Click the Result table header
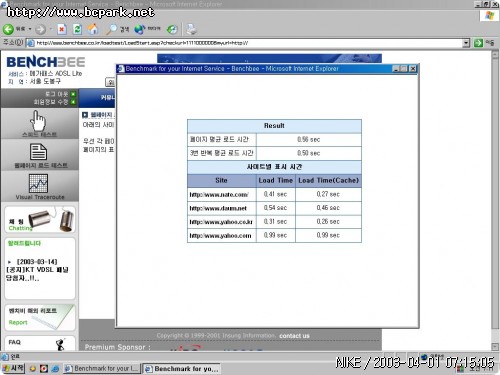 click(274, 126)
